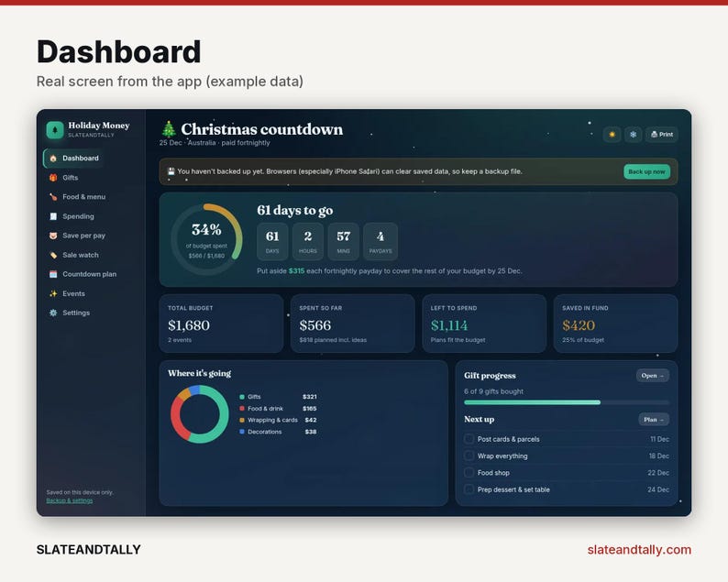The width and height of the screenshot is (728, 582).
Task: Tick the Food shop checkbox
Action: click(x=469, y=472)
